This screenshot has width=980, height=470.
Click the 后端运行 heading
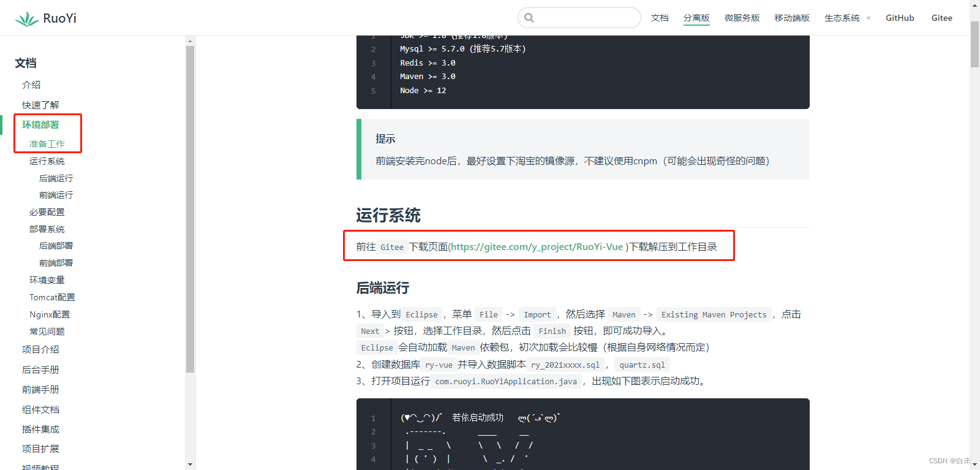click(383, 288)
